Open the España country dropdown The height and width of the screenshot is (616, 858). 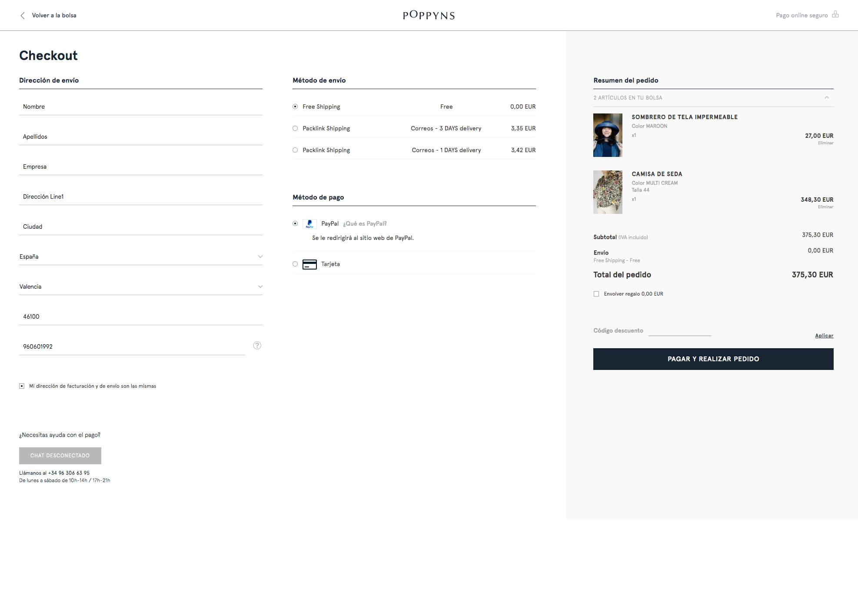pyautogui.click(x=140, y=256)
